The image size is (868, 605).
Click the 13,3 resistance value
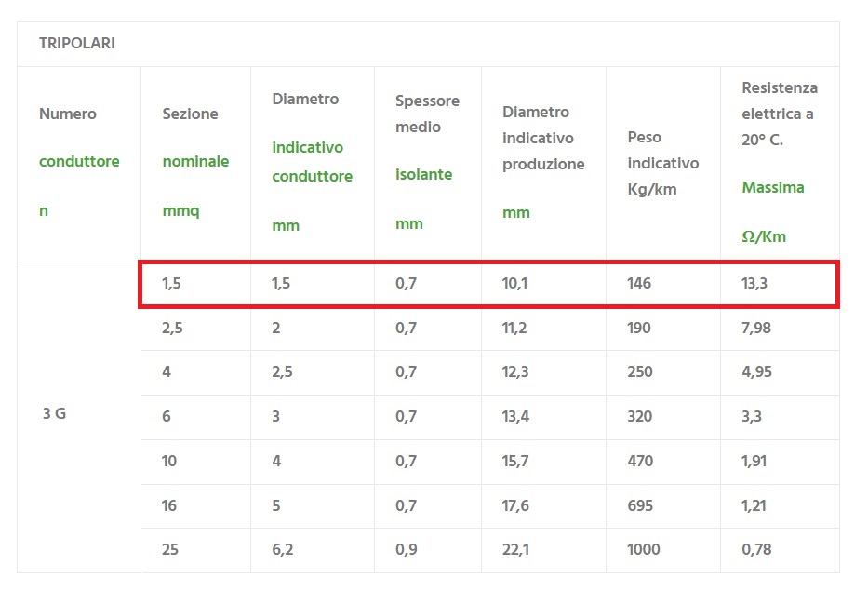[754, 283]
